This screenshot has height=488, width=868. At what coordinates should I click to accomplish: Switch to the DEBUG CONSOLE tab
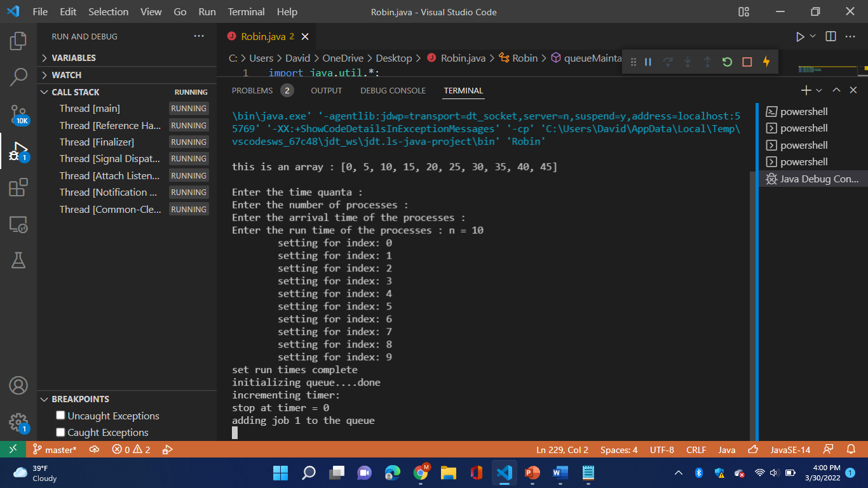(x=393, y=90)
